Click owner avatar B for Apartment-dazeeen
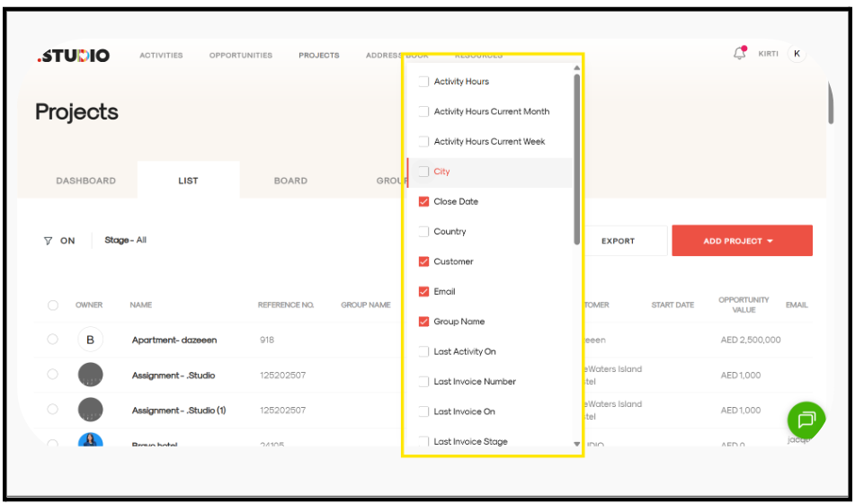The image size is (855, 504). point(90,340)
